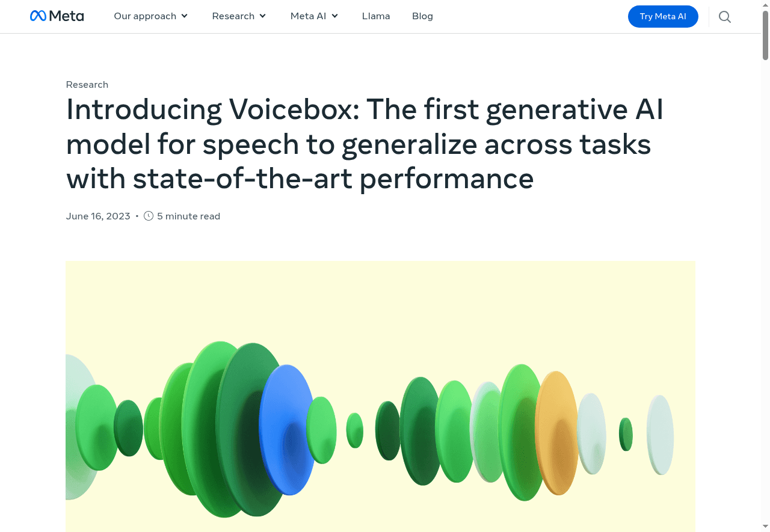The width and height of the screenshot is (770, 532).
Task: Click the Meta logo to go home
Action: [57, 16]
